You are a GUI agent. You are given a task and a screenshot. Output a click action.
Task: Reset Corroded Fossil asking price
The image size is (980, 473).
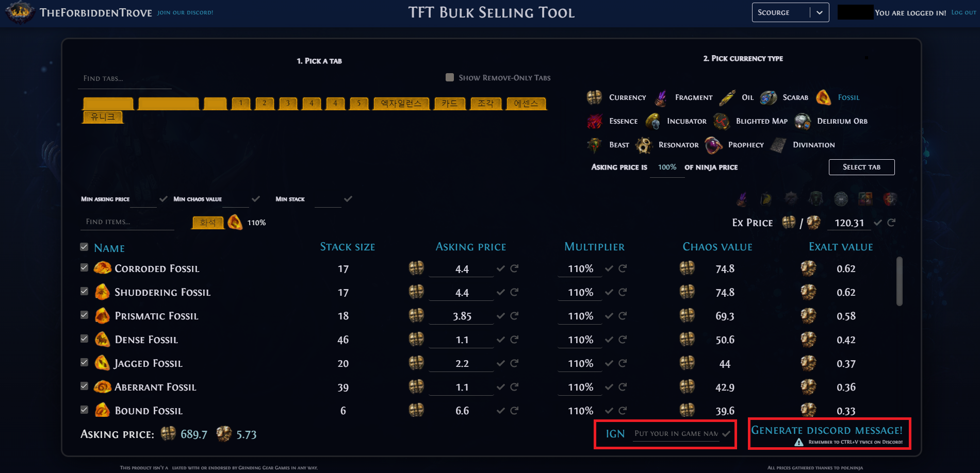514,268
